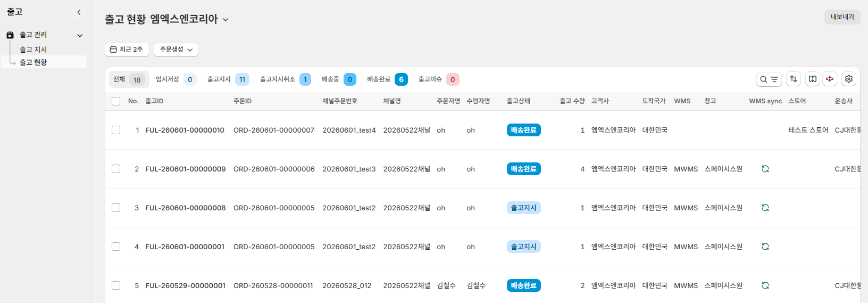Open 출고 지시 in the sidebar
Image resolution: width=868 pixels, height=303 pixels.
[x=34, y=50]
